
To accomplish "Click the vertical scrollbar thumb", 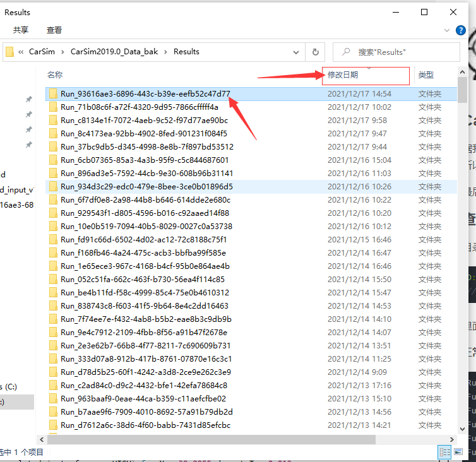I will (x=462, y=90).
